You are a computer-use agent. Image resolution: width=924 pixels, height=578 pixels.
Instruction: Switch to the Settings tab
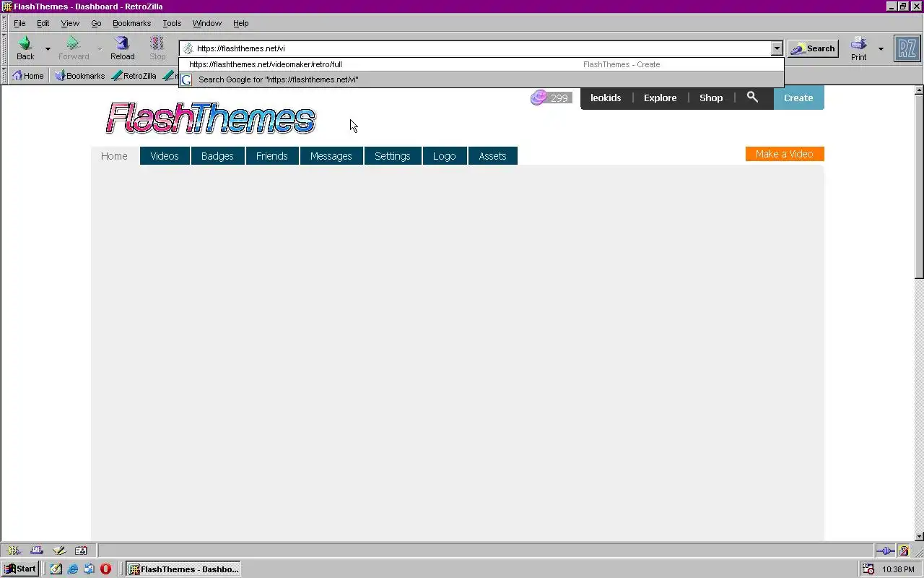pyautogui.click(x=393, y=156)
